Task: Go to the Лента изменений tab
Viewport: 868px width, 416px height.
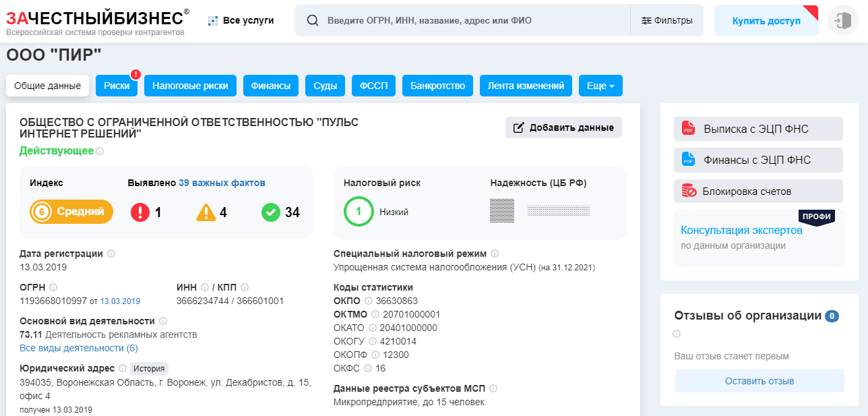Action: (526, 86)
